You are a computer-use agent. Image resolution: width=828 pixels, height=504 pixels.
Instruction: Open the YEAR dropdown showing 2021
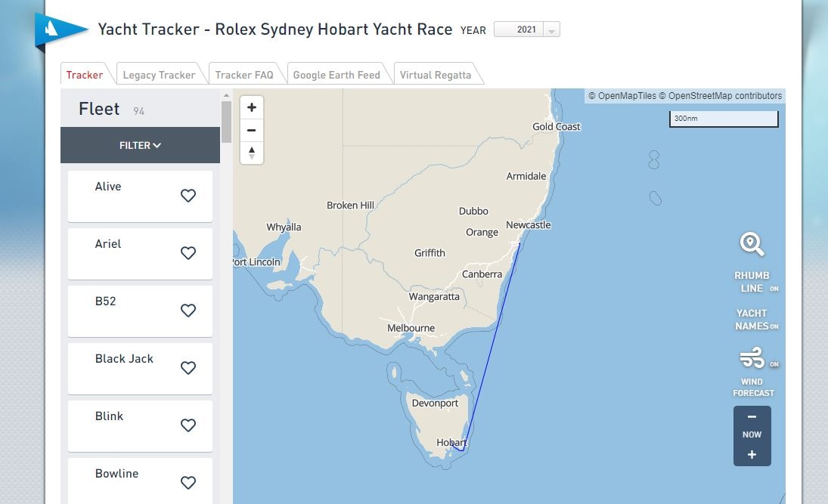526,29
